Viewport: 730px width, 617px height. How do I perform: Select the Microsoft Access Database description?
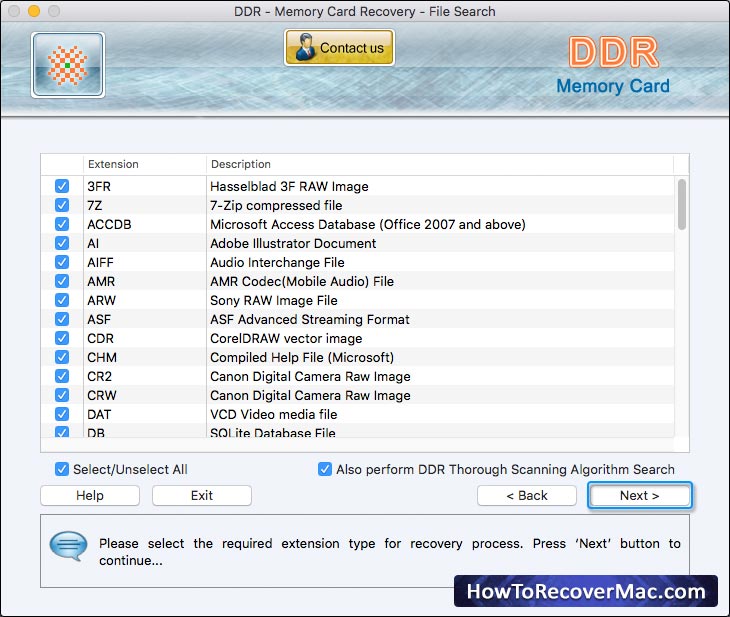[x=368, y=224]
